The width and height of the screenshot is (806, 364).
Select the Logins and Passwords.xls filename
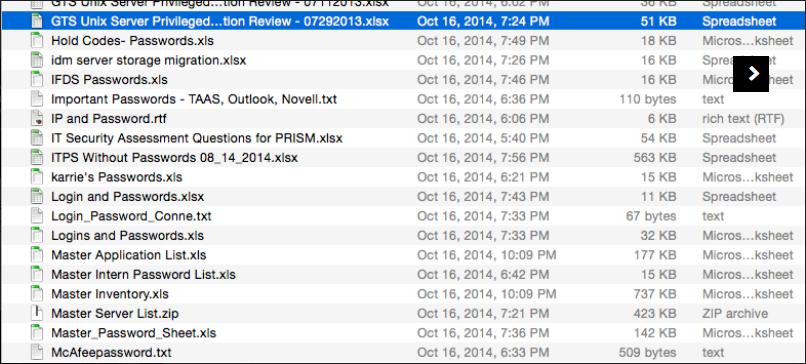(x=127, y=236)
